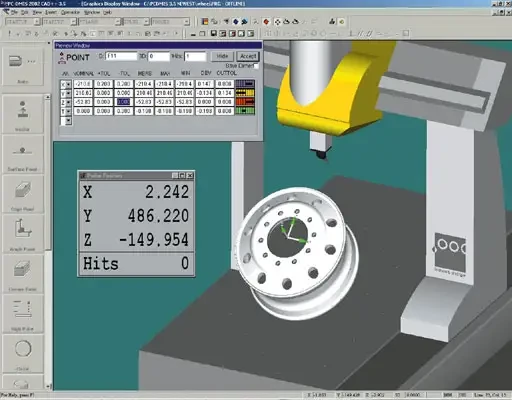This screenshot has height=400, width=512.
Task: Open the X axis row dropdown
Action: tap(68, 84)
